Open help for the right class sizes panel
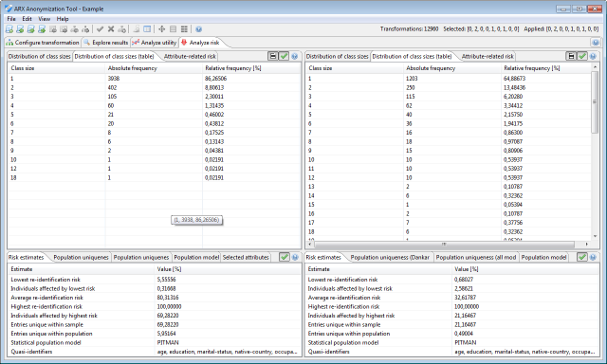607x364 pixels. click(593, 56)
